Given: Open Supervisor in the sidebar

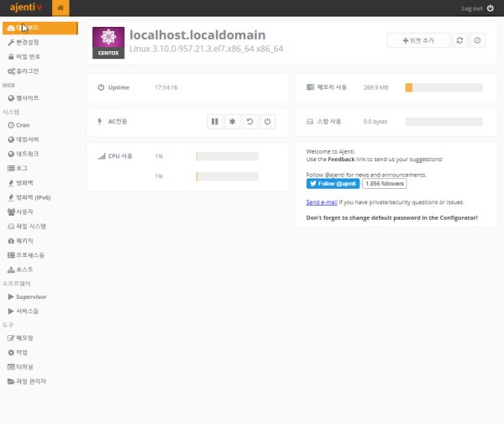Looking at the screenshot, I should pos(28,297).
